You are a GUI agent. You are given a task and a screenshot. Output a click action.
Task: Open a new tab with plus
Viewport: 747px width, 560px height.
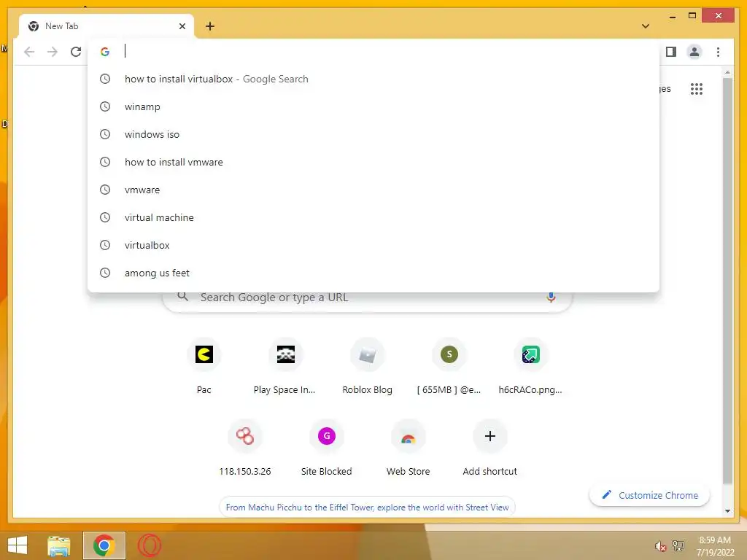point(210,26)
